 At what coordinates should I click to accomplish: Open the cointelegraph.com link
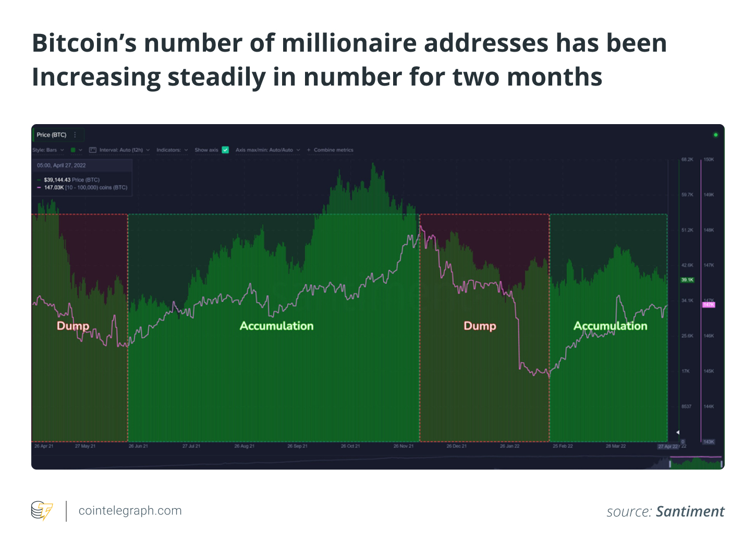pyautogui.click(x=130, y=511)
